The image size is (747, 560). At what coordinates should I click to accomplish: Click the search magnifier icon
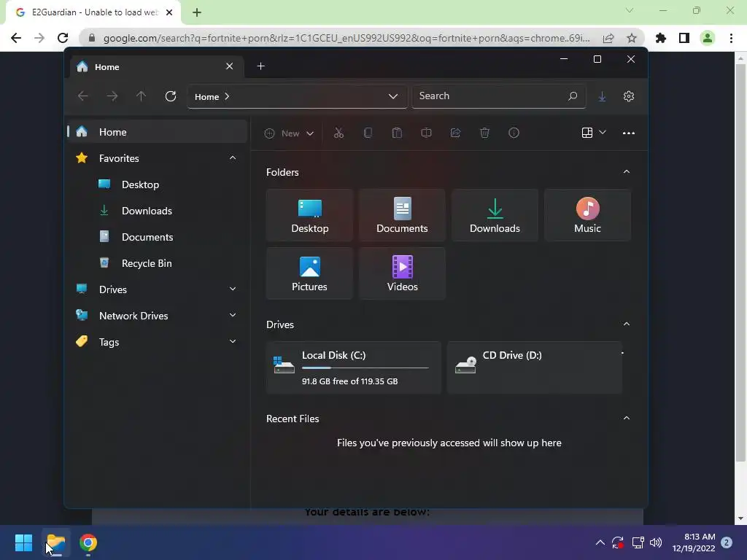coord(573,96)
